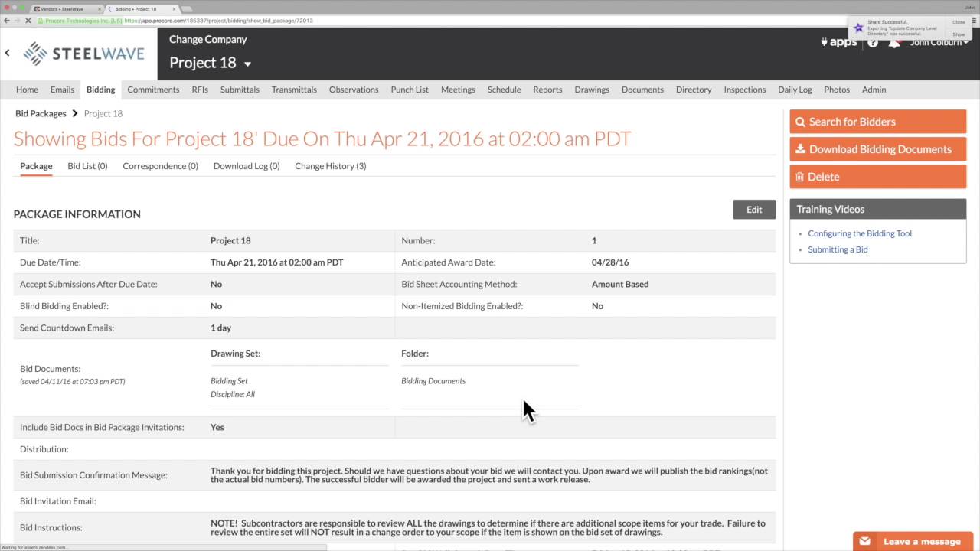This screenshot has width=980, height=551.
Task: Open the notifications bell
Action: coord(894,43)
